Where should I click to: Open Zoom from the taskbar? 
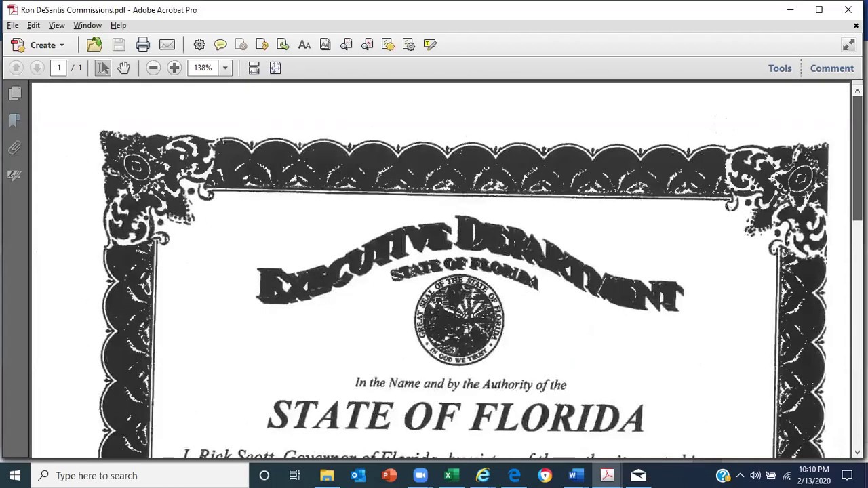pyautogui.click(x=420, y=475)
